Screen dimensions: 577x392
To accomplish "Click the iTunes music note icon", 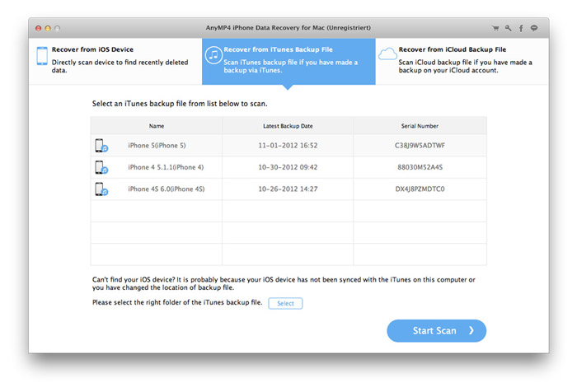I will [213, 56].
